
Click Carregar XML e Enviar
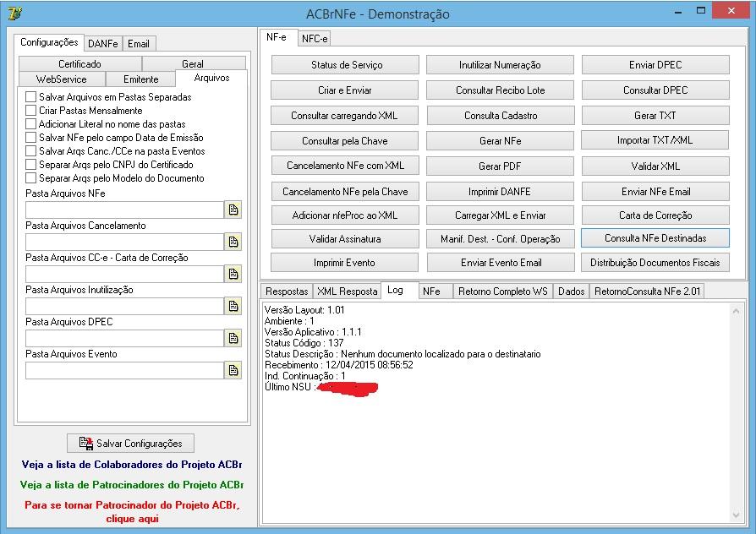500,215
